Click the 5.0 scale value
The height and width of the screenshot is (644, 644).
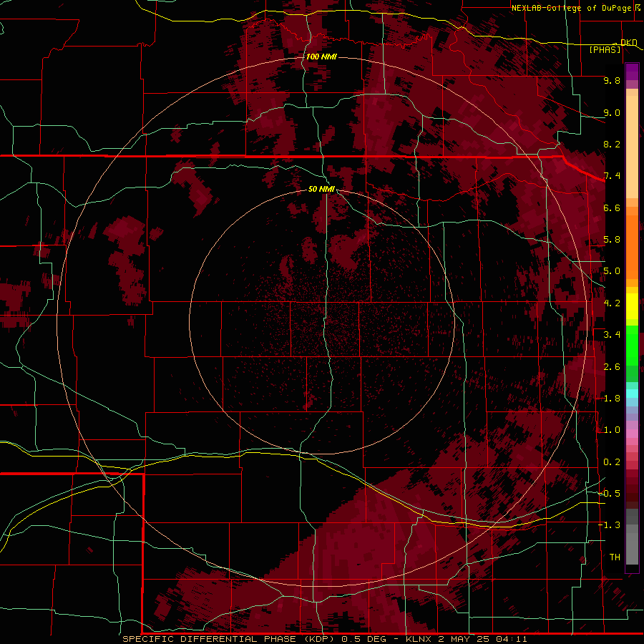612,271
